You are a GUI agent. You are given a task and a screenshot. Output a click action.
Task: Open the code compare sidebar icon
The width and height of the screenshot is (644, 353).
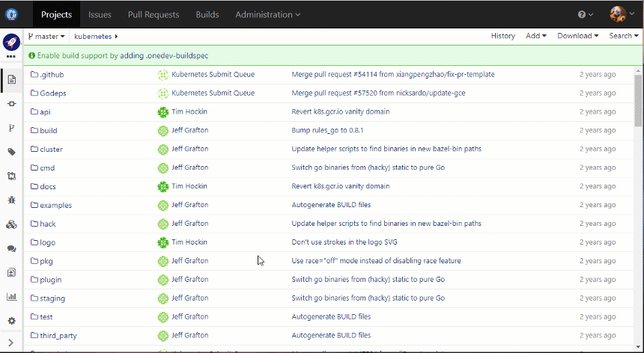pos(11,272)
